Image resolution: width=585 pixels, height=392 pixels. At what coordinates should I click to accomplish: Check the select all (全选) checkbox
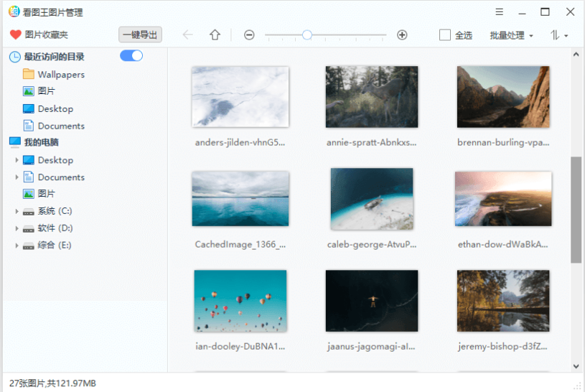pyautogui.click(x=445, y=35)
